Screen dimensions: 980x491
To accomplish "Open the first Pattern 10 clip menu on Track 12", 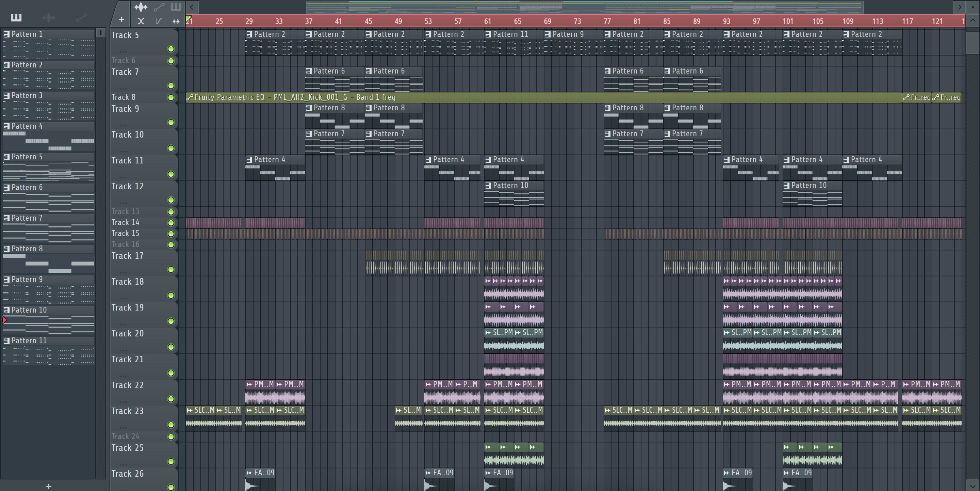I will coord(489,186).
